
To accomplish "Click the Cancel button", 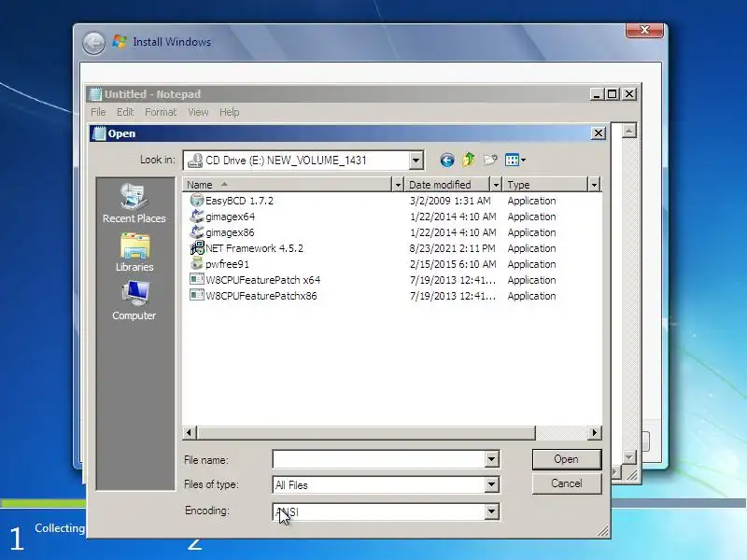I will coord(567,483).
